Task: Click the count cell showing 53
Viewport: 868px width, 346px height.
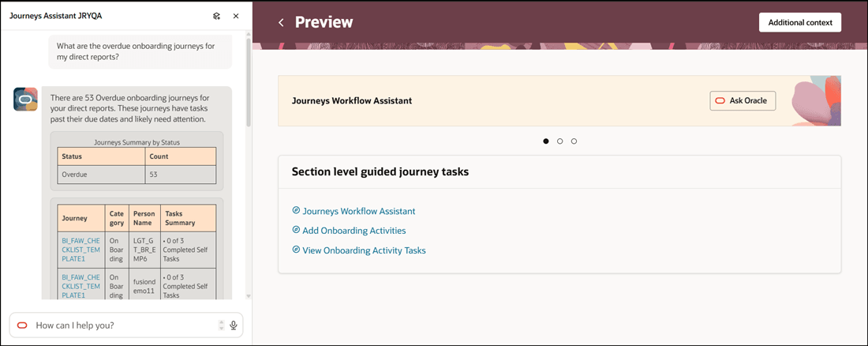Action: click(181, 174)
